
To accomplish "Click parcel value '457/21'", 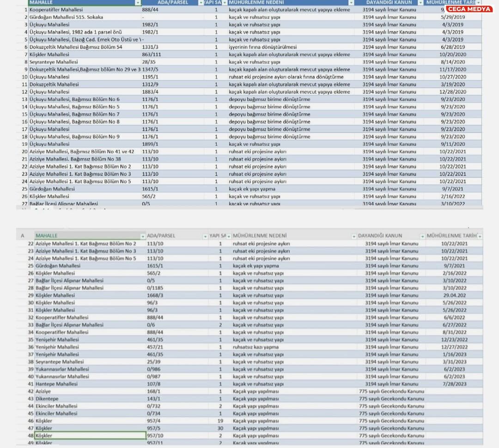I will pyautogui.click(x=155, y=347).
